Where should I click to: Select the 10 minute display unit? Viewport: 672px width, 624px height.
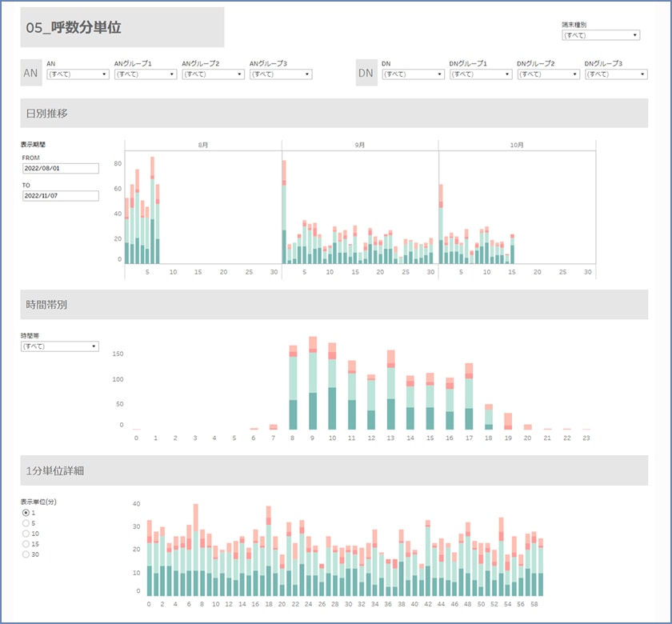[26, 534]
